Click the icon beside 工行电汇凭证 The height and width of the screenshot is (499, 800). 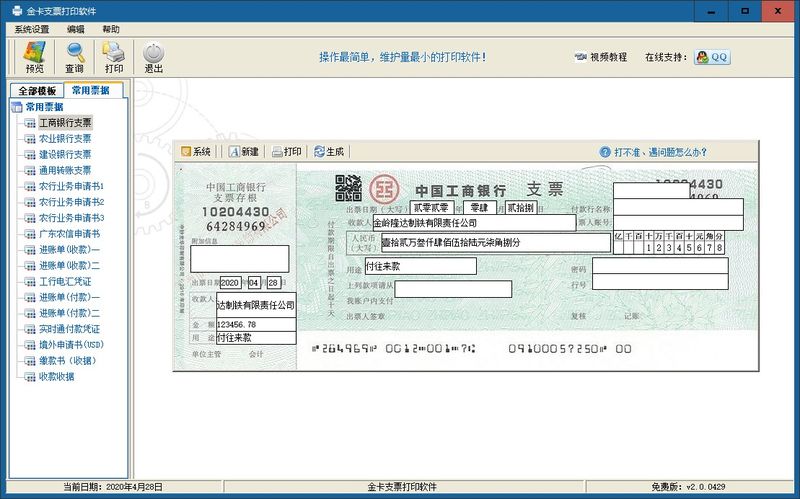click(x=30, y=282)
